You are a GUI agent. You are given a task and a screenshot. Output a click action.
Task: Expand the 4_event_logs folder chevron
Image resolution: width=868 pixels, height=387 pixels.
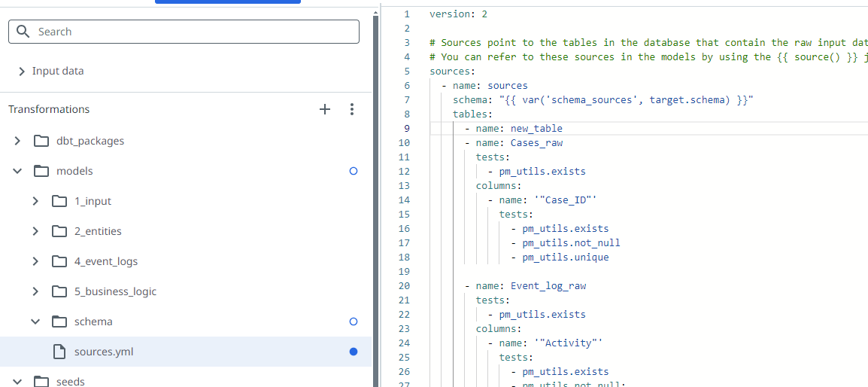[35, 261]
